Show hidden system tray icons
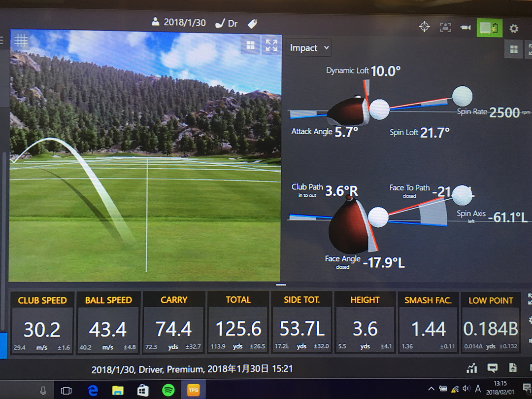The width and height of the screenshot is (532, 399). (x=431, y=389)
